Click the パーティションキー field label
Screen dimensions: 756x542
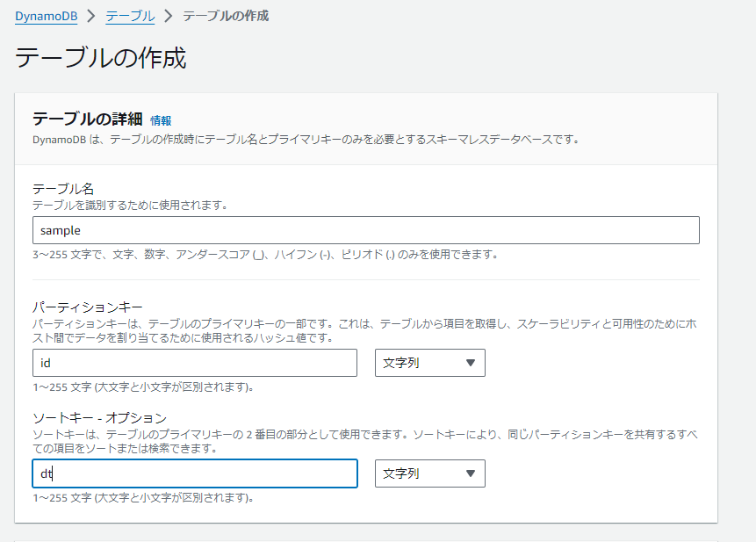(x=88, y=307)
